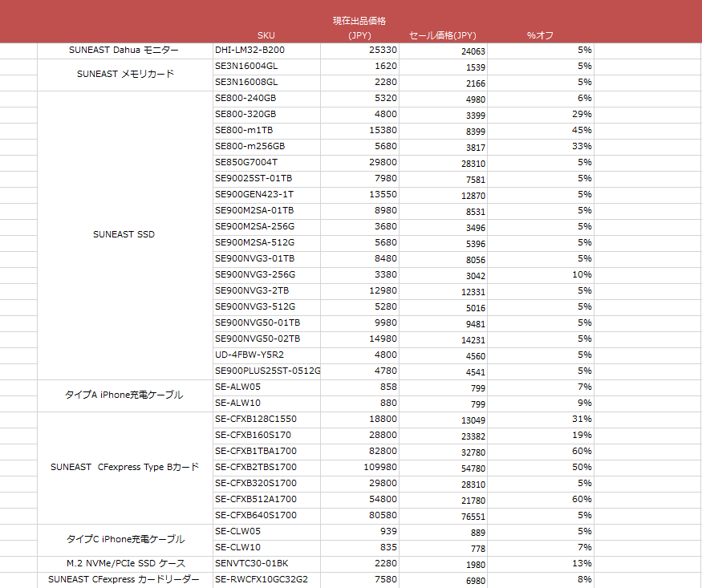Screen dimensions: 702x588
Task: Select SKU cell SE-CFXB160S170
Action: (x=267, y=436)
